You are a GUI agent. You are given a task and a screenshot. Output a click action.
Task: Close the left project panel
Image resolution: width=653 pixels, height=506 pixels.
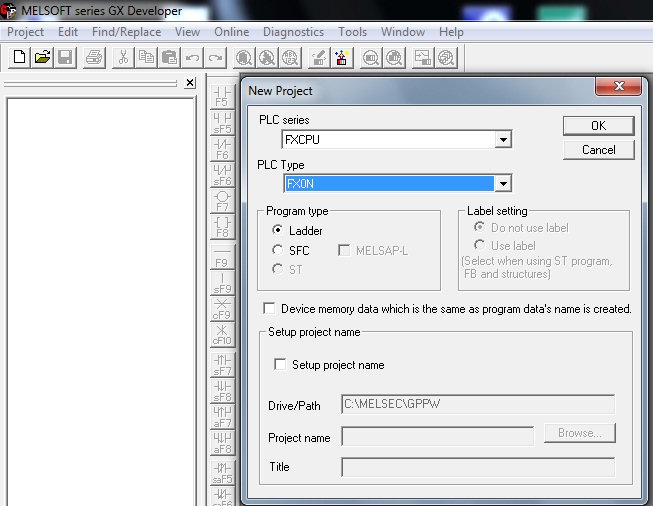click(190, 83)
